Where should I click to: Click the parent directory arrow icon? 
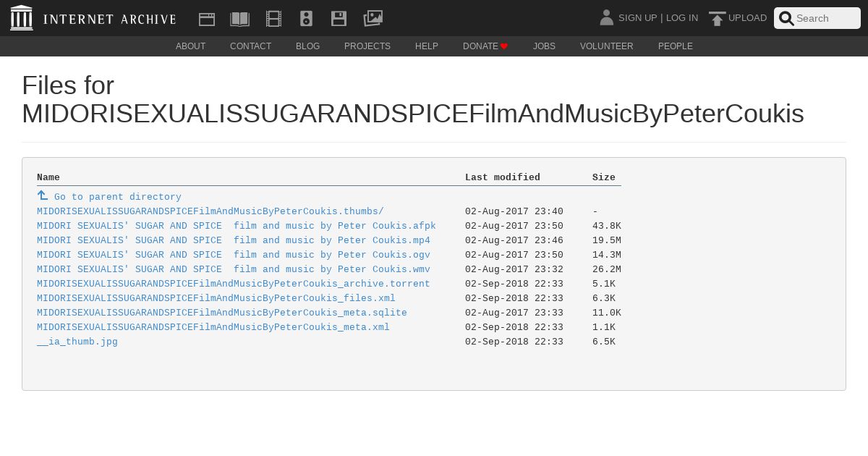point(43,195)
